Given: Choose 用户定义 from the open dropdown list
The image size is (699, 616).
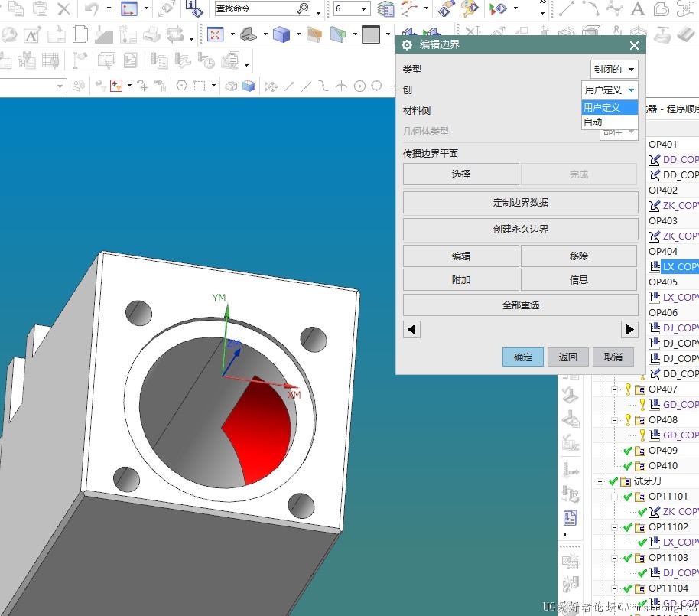Looking at the screenshot, I should point(610,107).
